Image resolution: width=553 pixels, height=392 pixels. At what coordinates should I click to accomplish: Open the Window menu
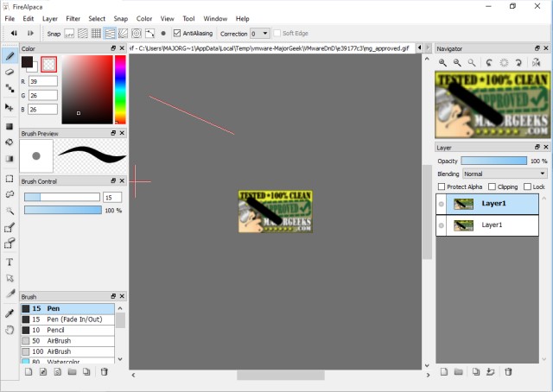pos(215,19)
